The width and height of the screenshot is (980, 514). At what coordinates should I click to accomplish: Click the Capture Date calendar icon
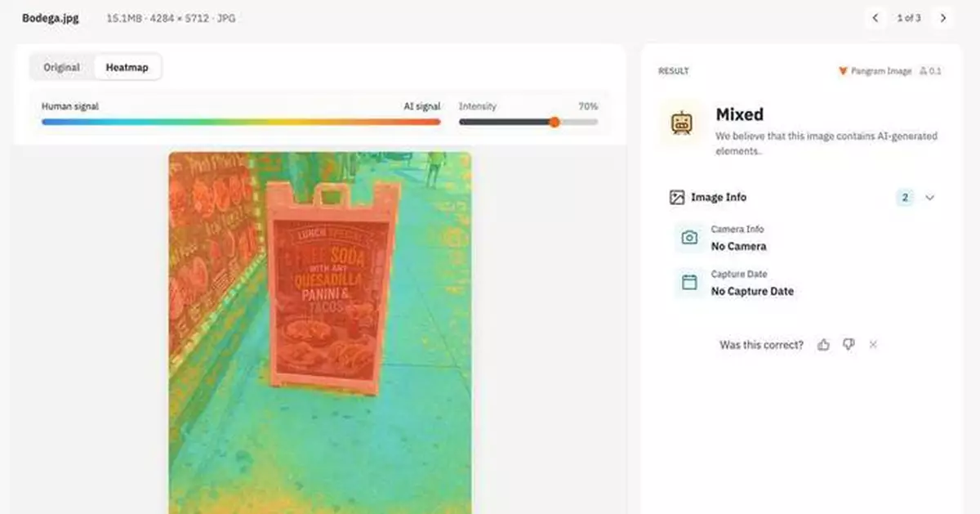tap(689, 283)
